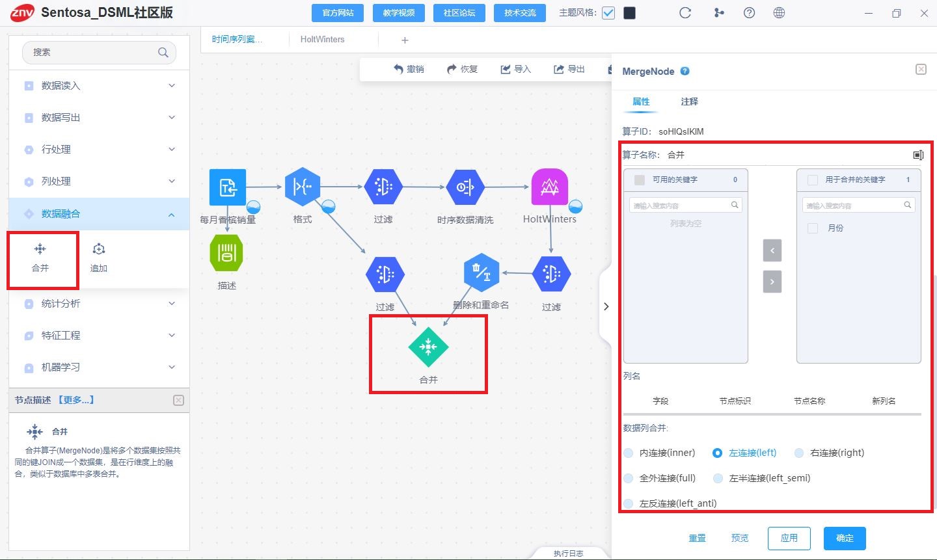Move key left with arrow button
The width and height of the screenshot is (937, 560).
[772, 250]
